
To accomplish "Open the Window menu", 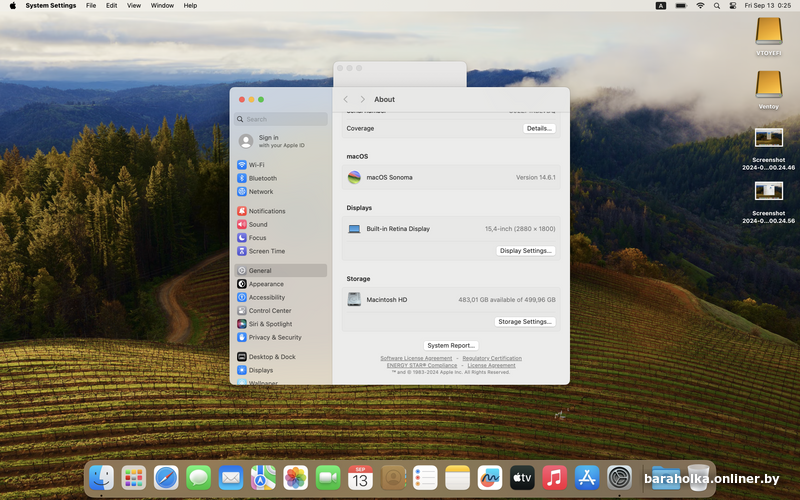I will point(162,6).
